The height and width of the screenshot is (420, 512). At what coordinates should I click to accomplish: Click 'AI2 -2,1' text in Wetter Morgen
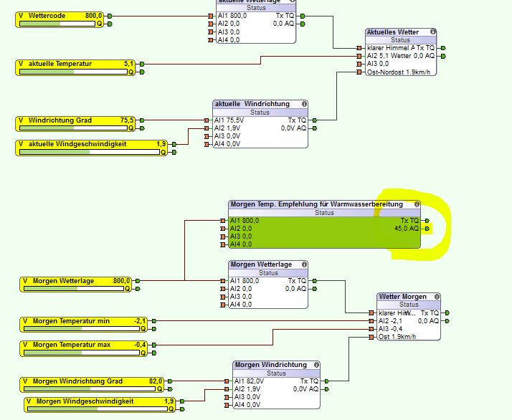click(x=390, y=321)
